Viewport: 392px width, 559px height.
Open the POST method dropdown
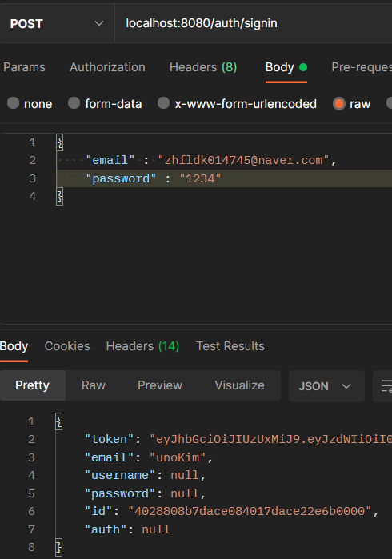coord(57,23)
